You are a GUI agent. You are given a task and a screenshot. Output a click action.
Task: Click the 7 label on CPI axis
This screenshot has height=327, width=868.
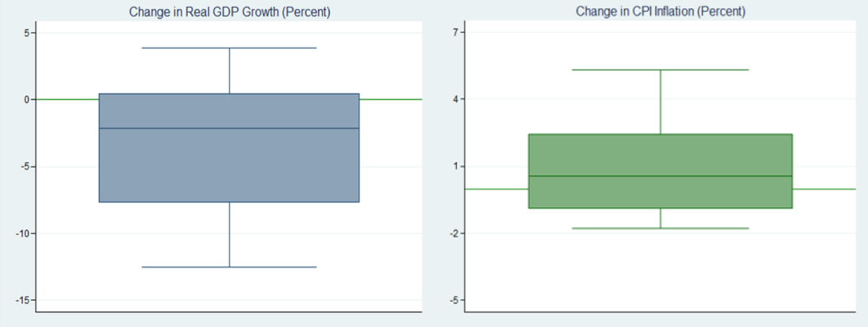[x=454, y=33]
